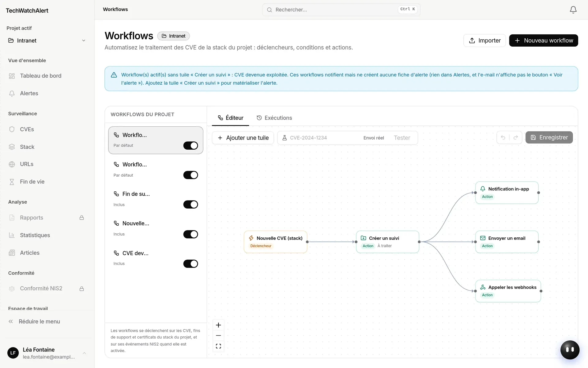Expand the Léa Fontaine user menu
The height and width of the screenshot is (368, 588).
pyautogui.click(x=47, y=353)
